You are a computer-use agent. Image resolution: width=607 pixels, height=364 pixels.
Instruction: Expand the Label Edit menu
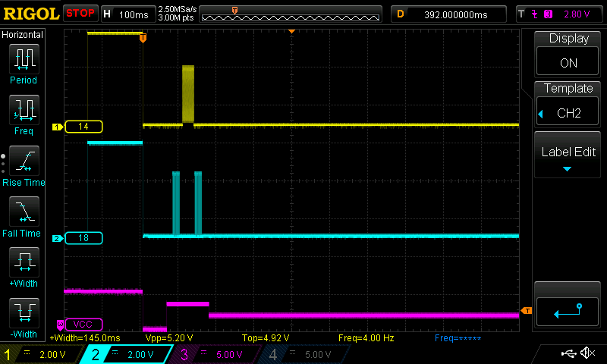point(568,156)
